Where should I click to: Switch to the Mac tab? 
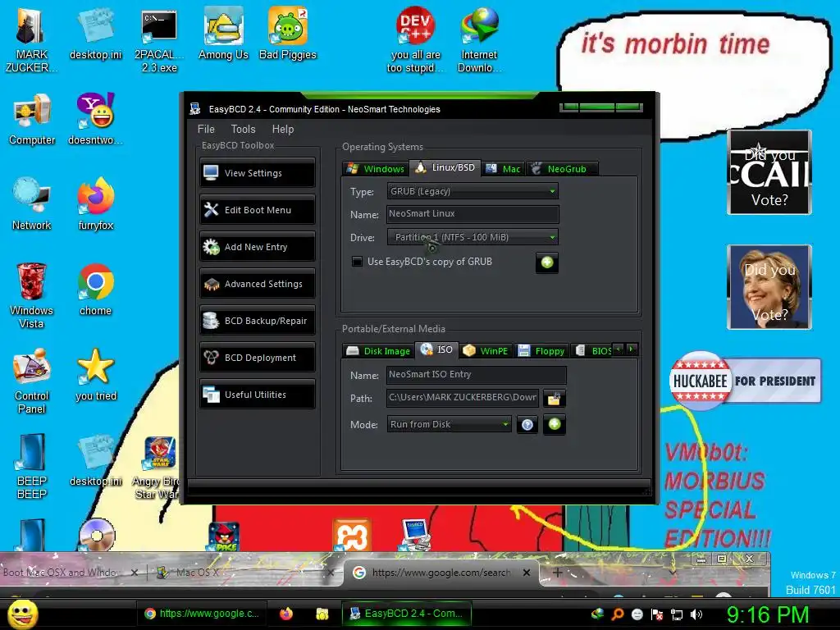point(503,169)
